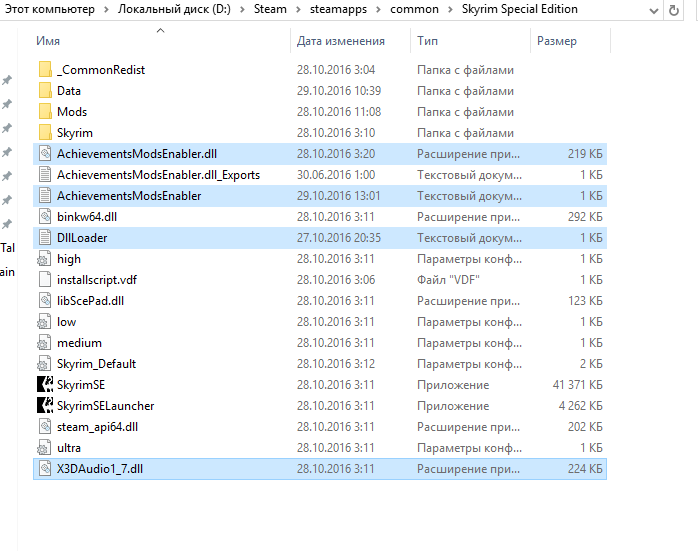698x551 pixels.
Task: Click the Mods folder icon
Action: [x=45, y=111]
